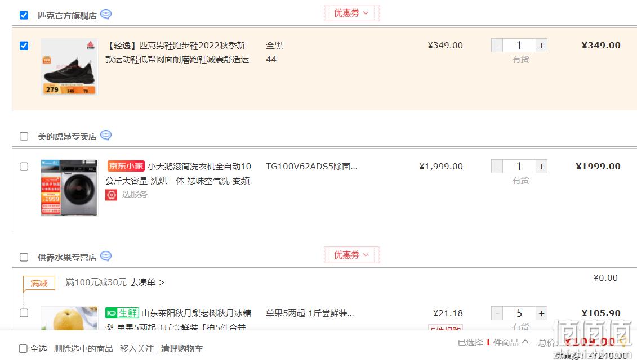This screenshot has height=364, width=637.
Task: Open 小天鹅 washing machine product thumbnail
Action: click(x=69, y=187)
